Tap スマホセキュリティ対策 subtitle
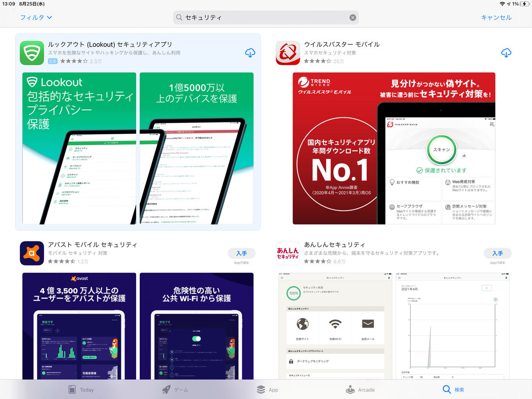This screenshot has height=399, width=532. (x=330, y=53)
